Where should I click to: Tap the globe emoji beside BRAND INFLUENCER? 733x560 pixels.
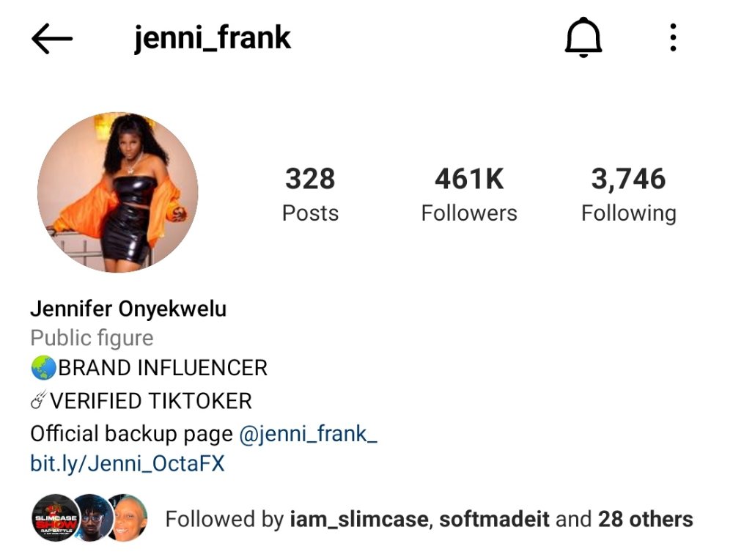(x=43, y=367)
